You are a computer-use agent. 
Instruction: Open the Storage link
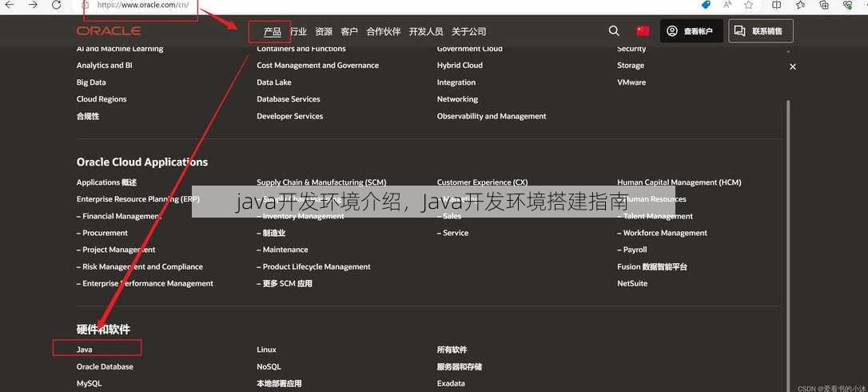click(631, 66)
